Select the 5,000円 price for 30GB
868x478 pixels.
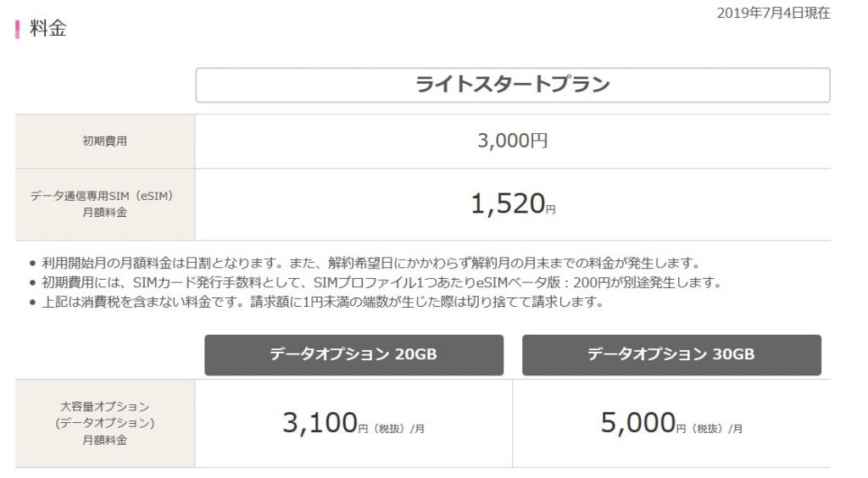pyautogui.click(x=637, y=423)
